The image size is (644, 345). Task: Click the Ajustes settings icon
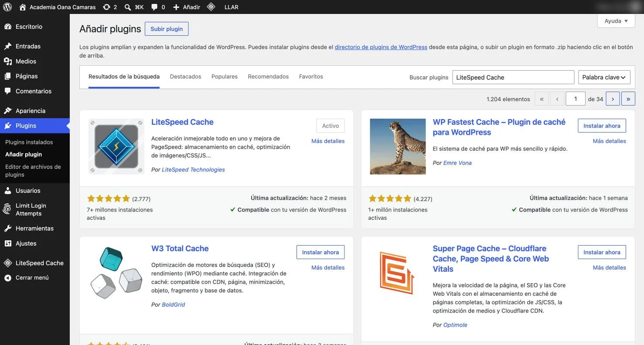click(8, 243)
